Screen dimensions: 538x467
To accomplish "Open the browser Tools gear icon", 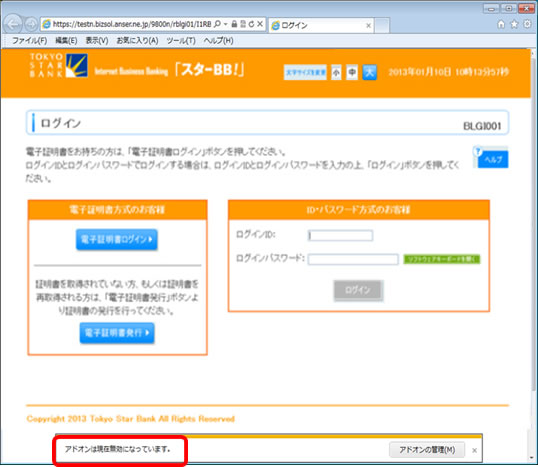I will 527,24.
